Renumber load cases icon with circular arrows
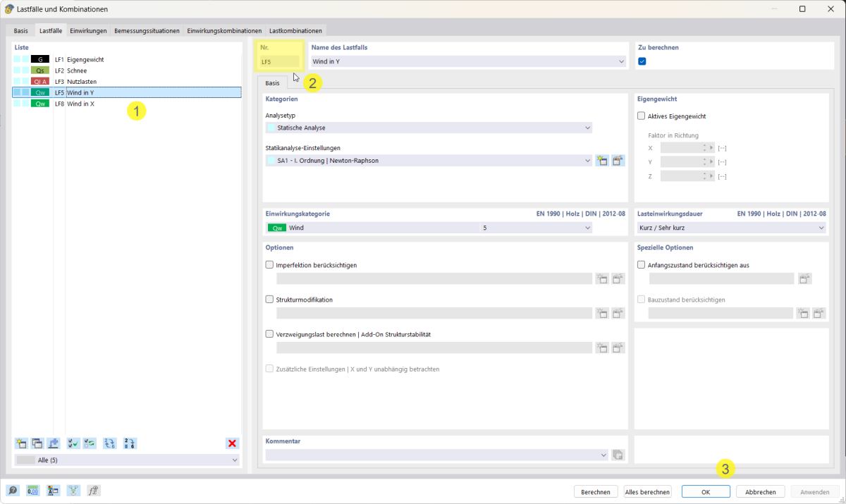This screenshot has width=846, height=504. click(110, 443)
